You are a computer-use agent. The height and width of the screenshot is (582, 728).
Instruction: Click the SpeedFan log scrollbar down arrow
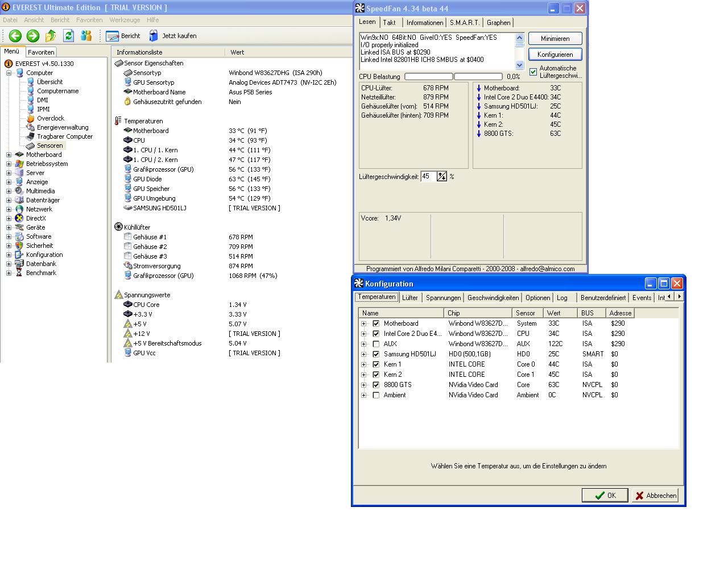520,65
